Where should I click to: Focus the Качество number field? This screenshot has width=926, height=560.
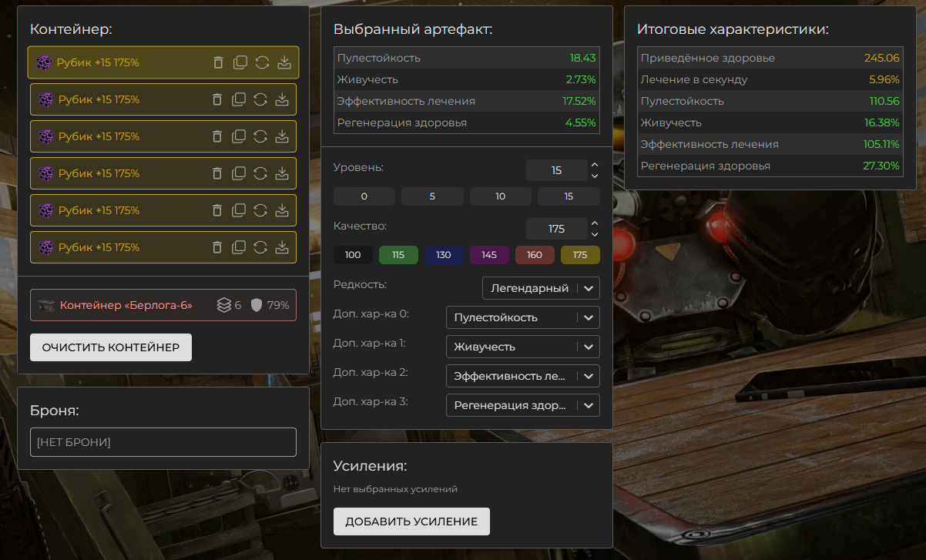557,230
